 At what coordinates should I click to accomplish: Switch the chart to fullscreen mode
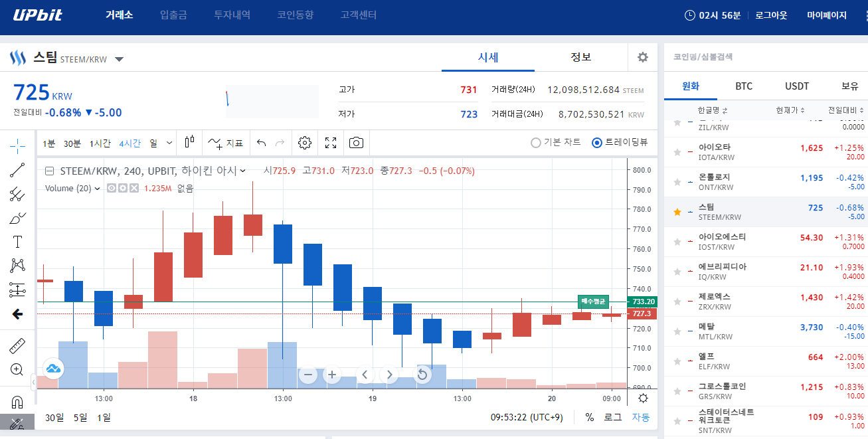(331, 143)
